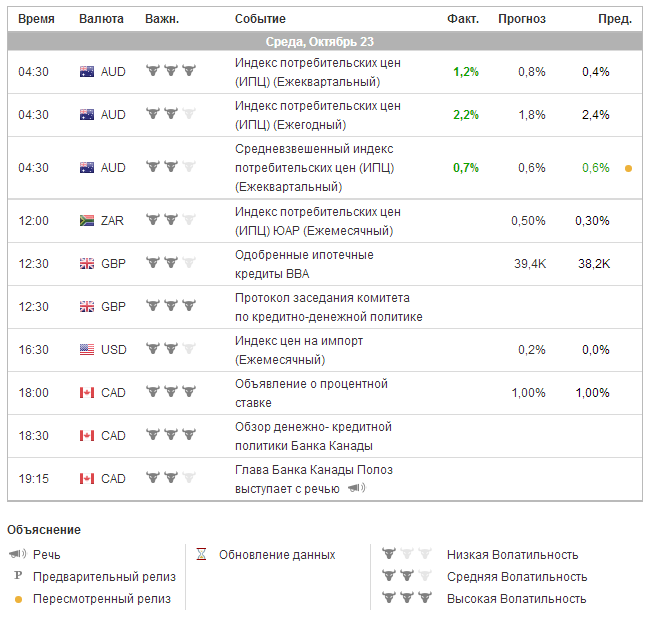Image resolution: width=647 pixels, height=620 pixels.
Task: Click the green 1,2% actual value
Action: coord(465,72)
